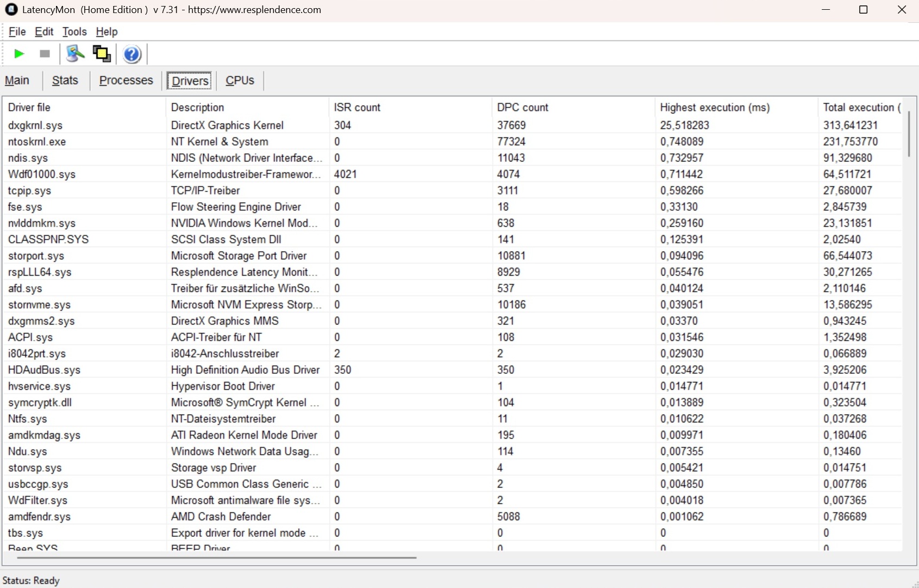Sort by the Total execution column header
Screen dimensions: 919x588
[861, 108]
